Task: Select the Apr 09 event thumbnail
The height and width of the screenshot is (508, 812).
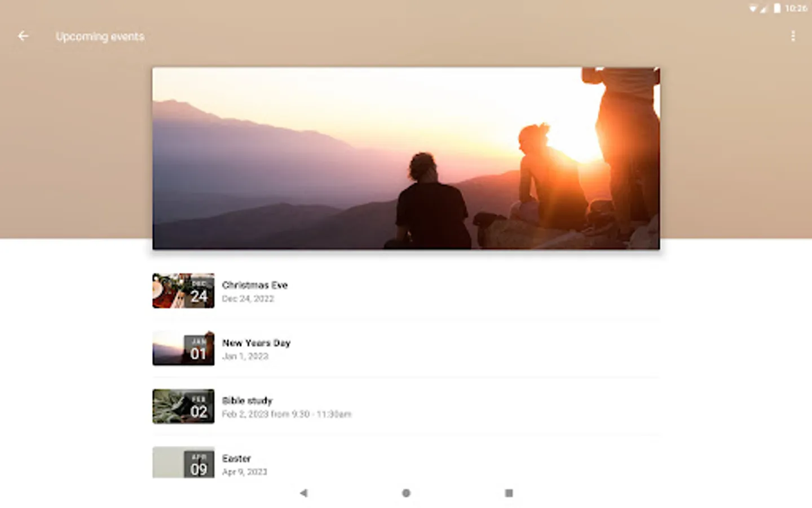Action: tap(183, 462)
